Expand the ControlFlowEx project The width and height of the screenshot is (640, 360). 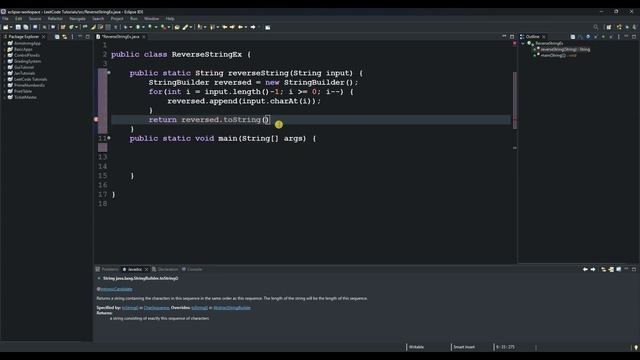(x=4, y=55)
